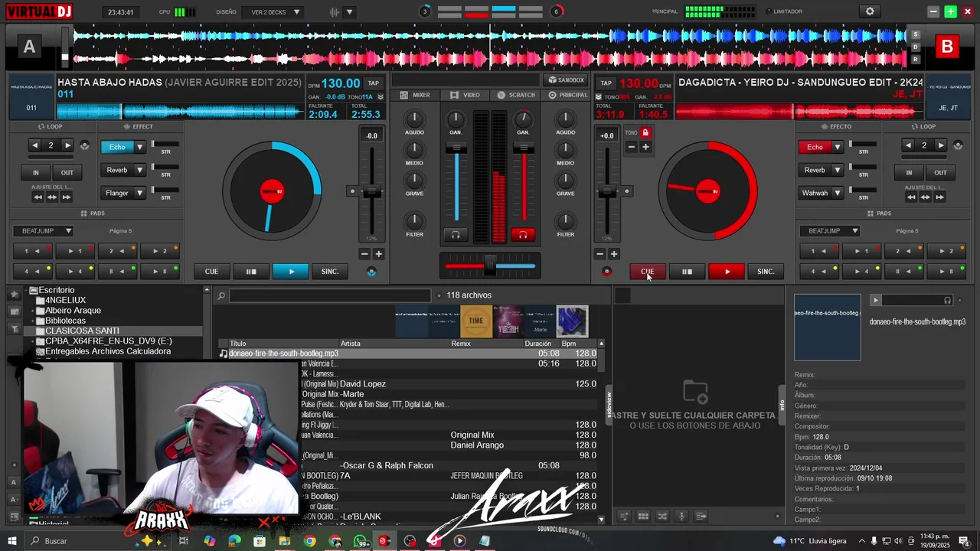Open deck B BEATJUMP pads dropdown
Screen dimensions: 980x551
829,230
